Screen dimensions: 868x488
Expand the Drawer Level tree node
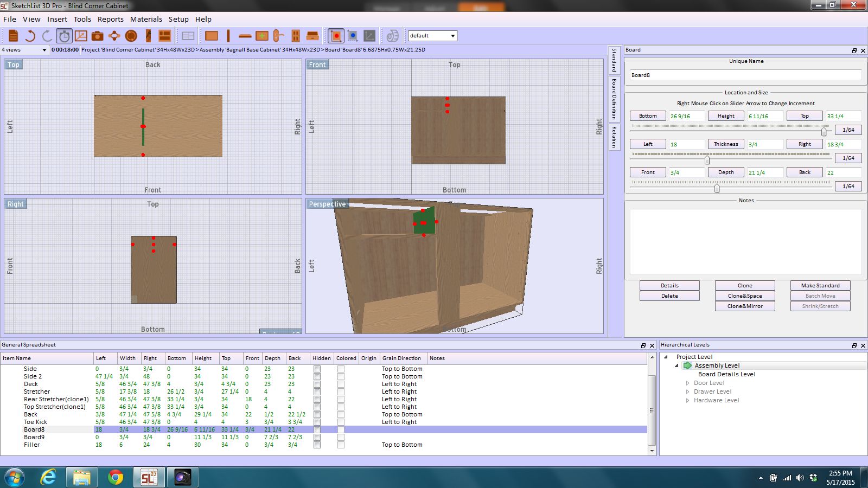[687, 391]
